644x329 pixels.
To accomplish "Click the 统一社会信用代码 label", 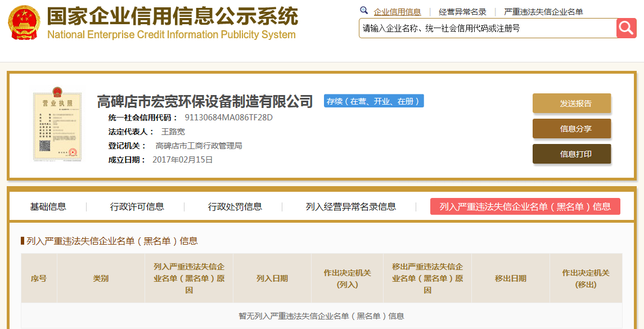I will pyautogui.click(x=143, y=118).
